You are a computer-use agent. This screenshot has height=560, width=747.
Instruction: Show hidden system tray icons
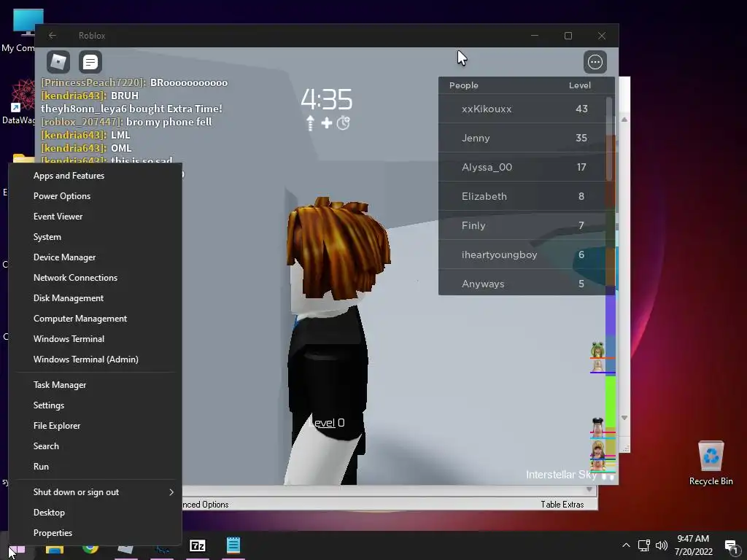(x=626, y=545)
